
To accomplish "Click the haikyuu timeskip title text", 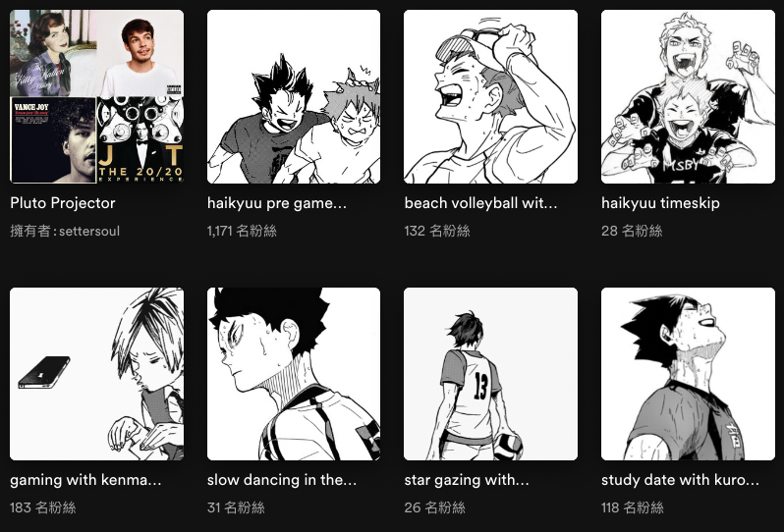I will [660, 203].
